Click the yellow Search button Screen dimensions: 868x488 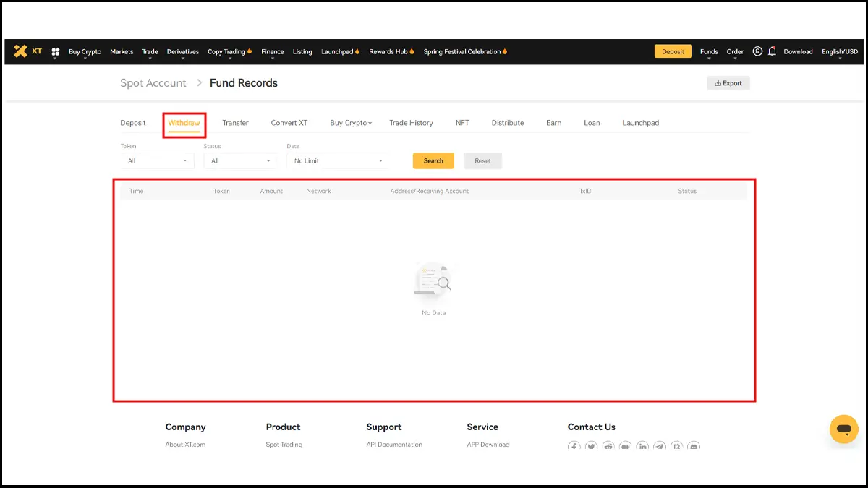(x=433, y=160)
